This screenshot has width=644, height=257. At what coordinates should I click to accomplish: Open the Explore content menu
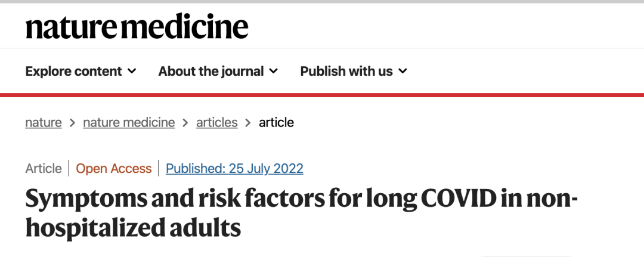click(73, 72)
